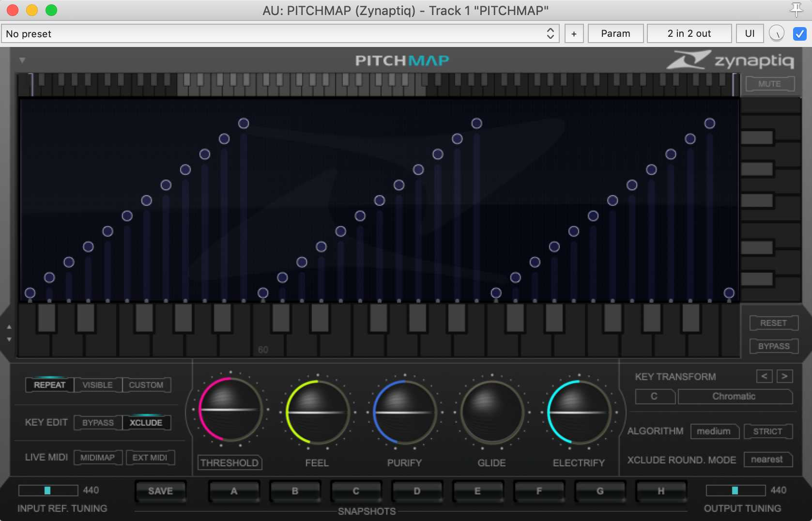Click the Key Transform right arrow

[784, 376]
